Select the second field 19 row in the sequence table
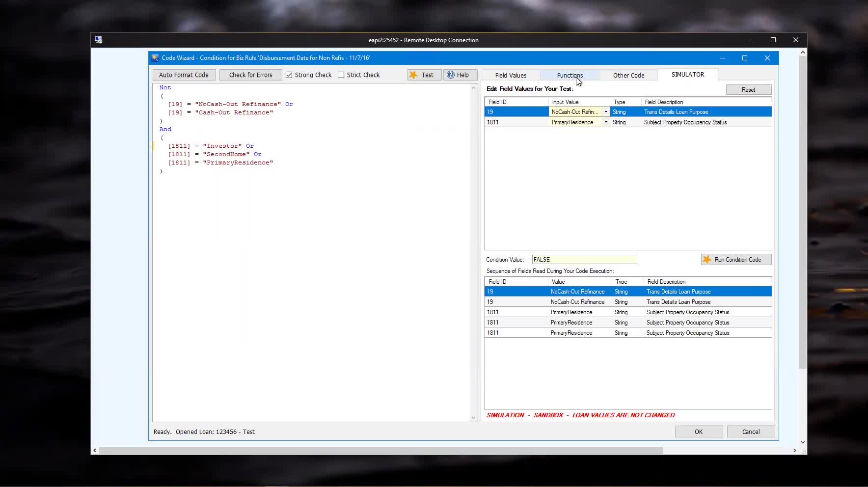 pyautogui.click(x=628, y=302)
